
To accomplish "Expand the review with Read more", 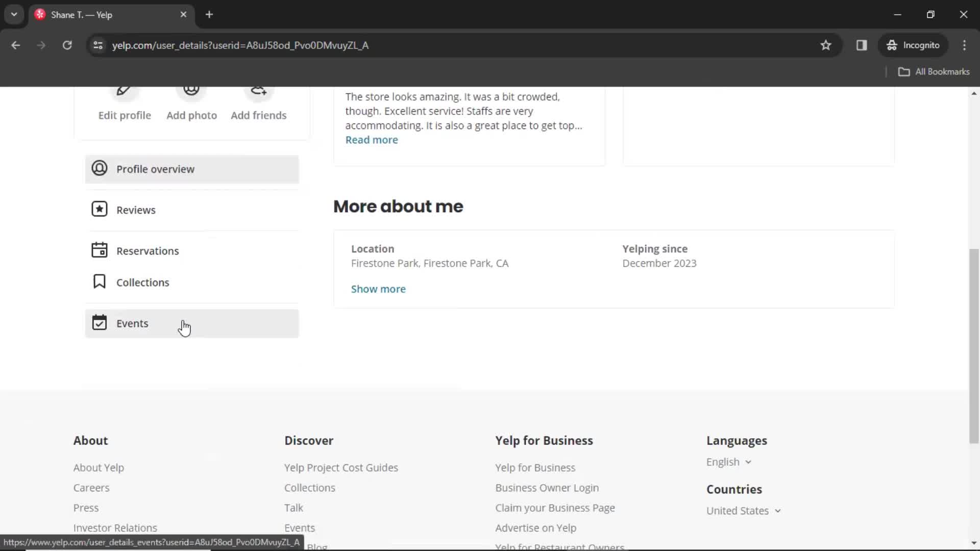I will pos(372,140).
